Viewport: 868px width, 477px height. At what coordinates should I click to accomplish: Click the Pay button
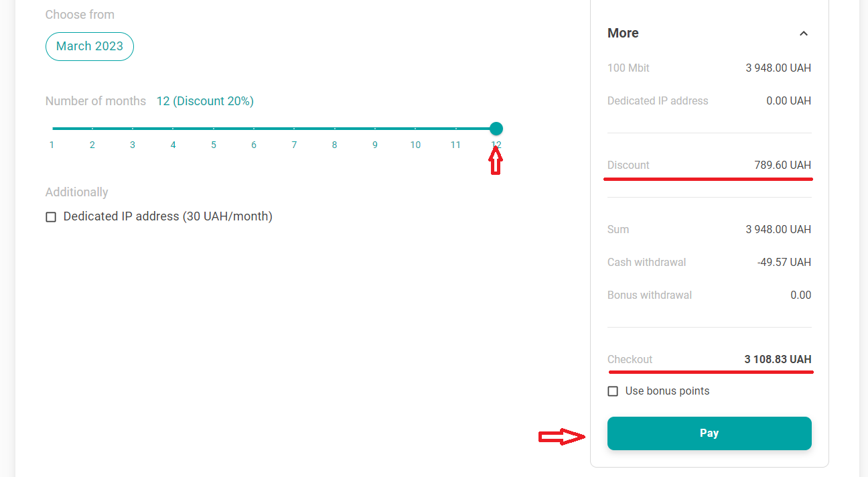tap(709, 433)
